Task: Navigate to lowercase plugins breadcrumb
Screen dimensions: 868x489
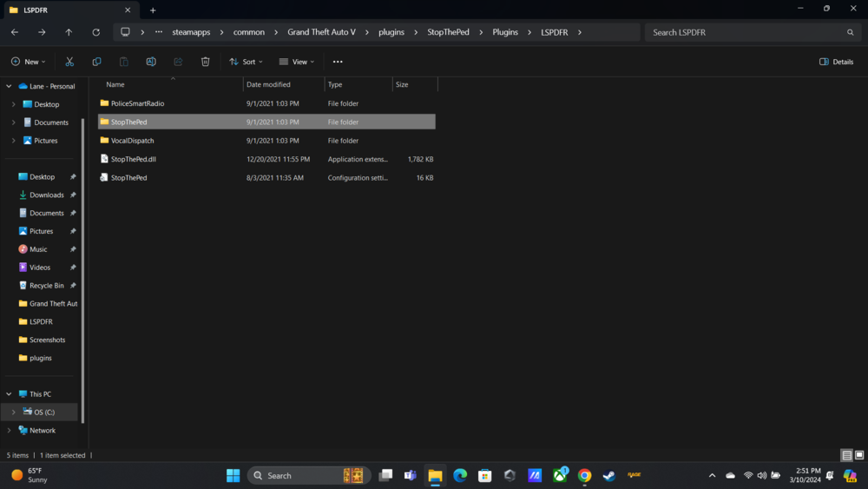Action: pyautogui.click(x=391, y=32)
